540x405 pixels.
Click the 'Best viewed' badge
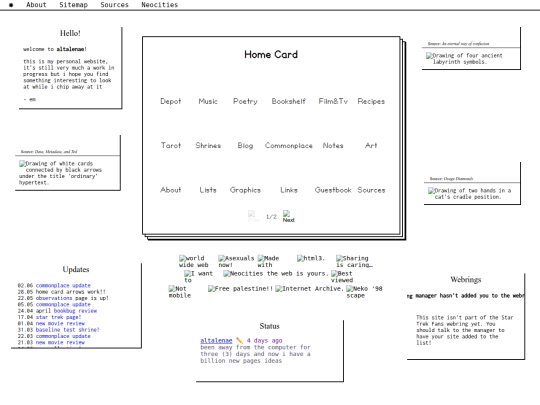click(342, 277)
